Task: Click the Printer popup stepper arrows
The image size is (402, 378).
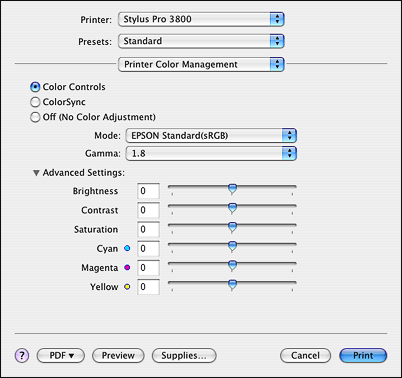Action: coord(277,19)
